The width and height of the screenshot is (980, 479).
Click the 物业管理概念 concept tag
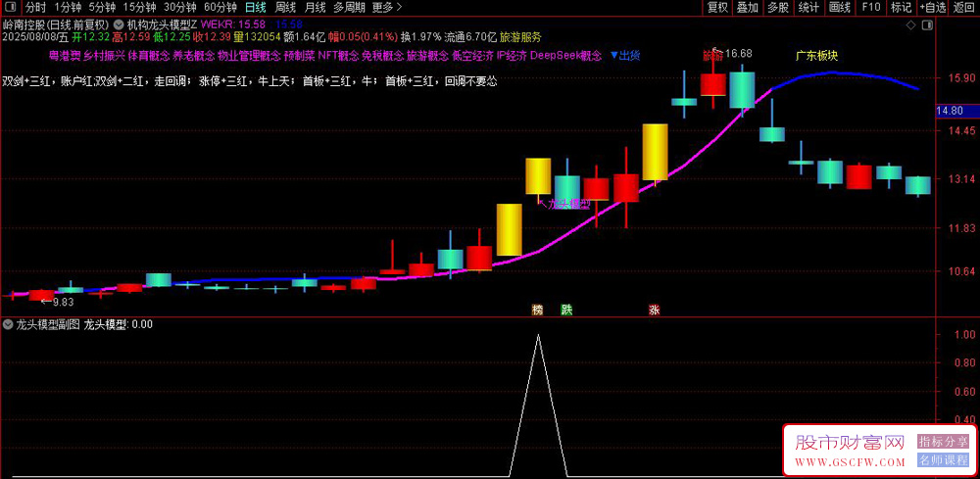click(x=249, y=56)
